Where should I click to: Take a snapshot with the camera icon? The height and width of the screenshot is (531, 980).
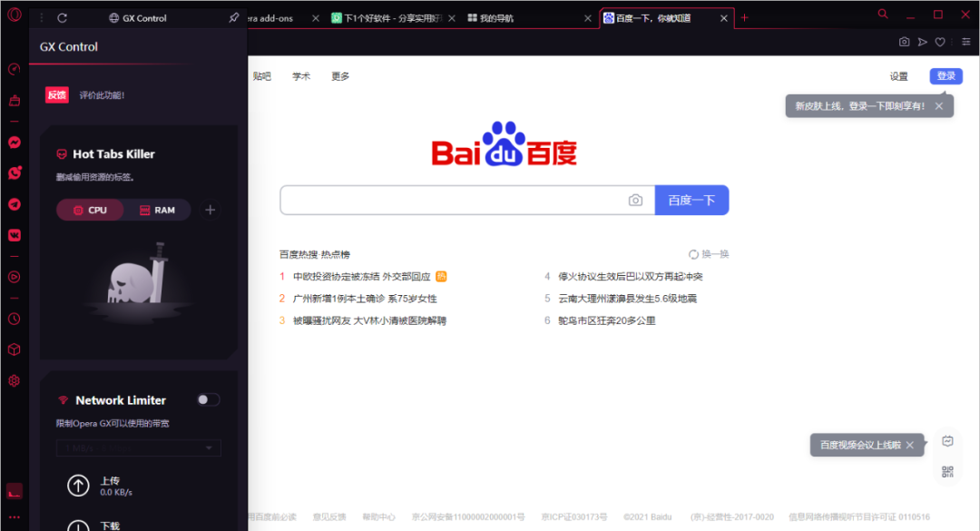click(x=904, y=42)
